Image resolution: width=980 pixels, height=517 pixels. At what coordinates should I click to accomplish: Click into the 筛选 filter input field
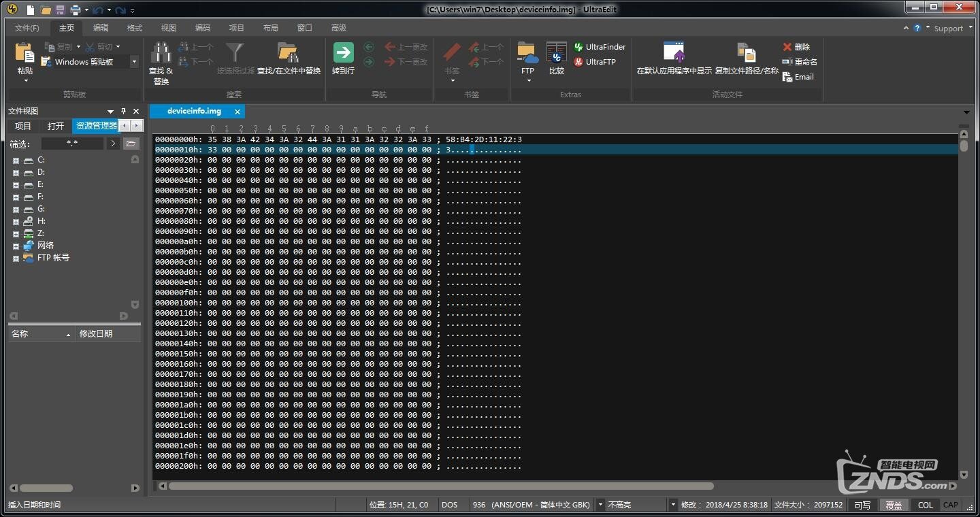click(x=72, y=144)
